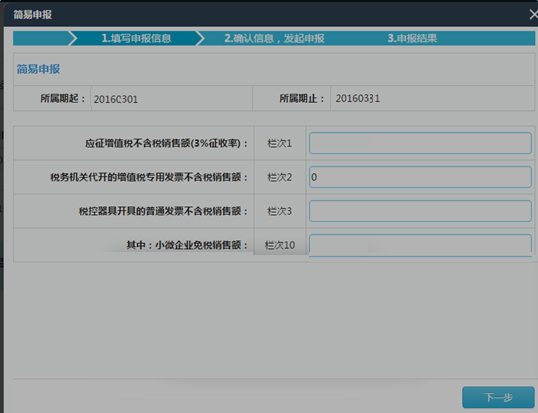Click the 税务机关代开的增值税专用发票不含税销售额 label
This screenshot has width=538, height=413.
[149, 177]
